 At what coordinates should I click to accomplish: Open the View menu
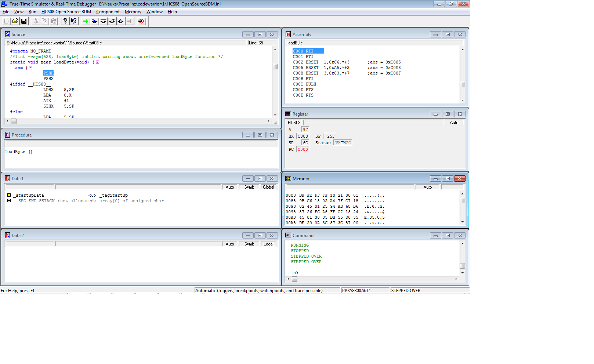point(19,12)
